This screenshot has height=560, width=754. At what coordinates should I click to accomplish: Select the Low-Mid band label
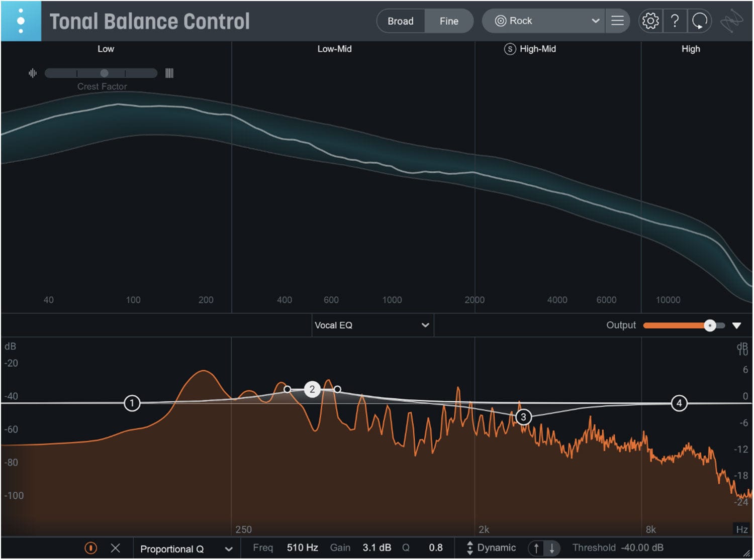pyautogui.click(x=334, y=49)
